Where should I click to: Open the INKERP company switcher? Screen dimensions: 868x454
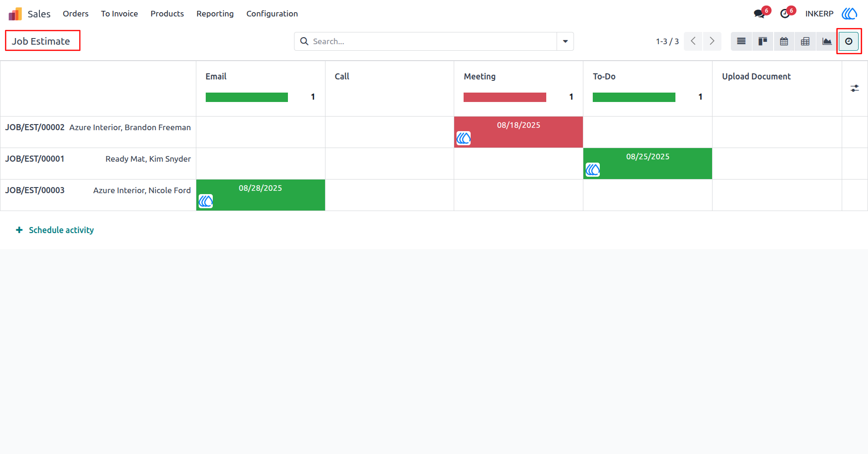pyautogui.click(x=819, y=14)
